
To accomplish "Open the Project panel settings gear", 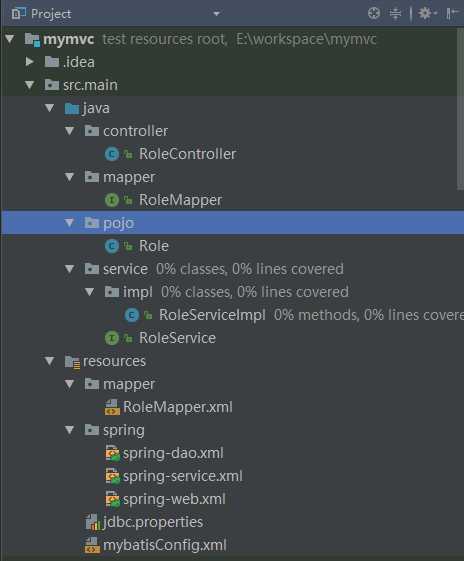I will [x=425, y=14].
